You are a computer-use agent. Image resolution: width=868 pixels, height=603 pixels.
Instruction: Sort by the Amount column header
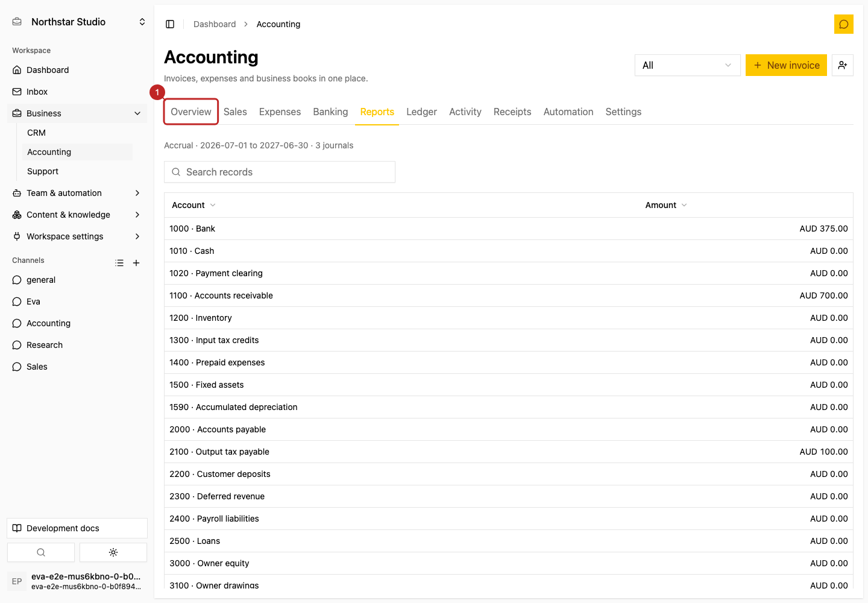(x=666, y=205)
